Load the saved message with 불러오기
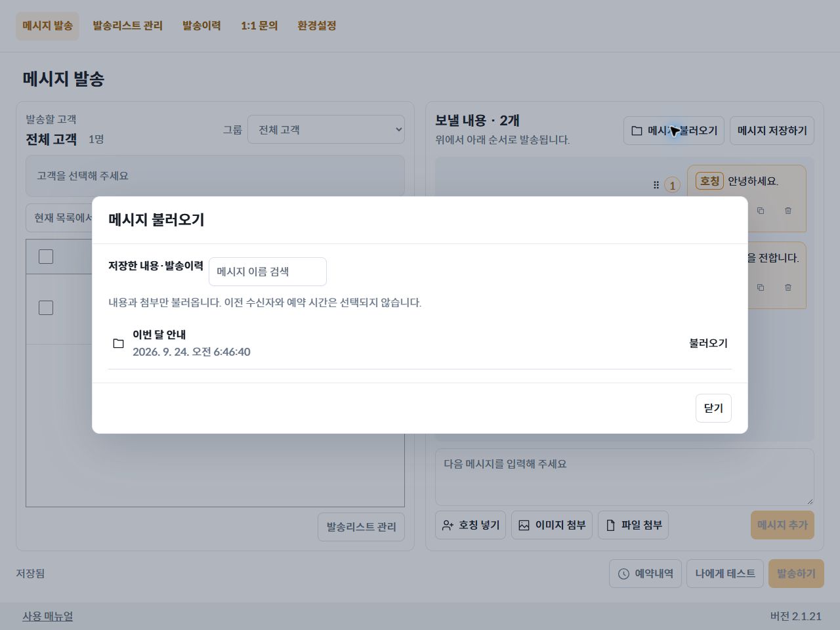The image size is (840, 630). coord(708,343)
